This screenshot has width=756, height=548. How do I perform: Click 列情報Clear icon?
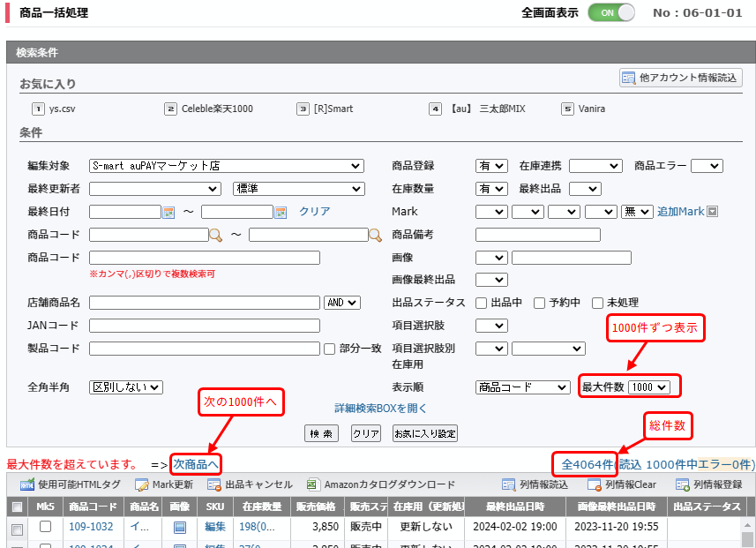pyautogui.click(x=595, y=484)
